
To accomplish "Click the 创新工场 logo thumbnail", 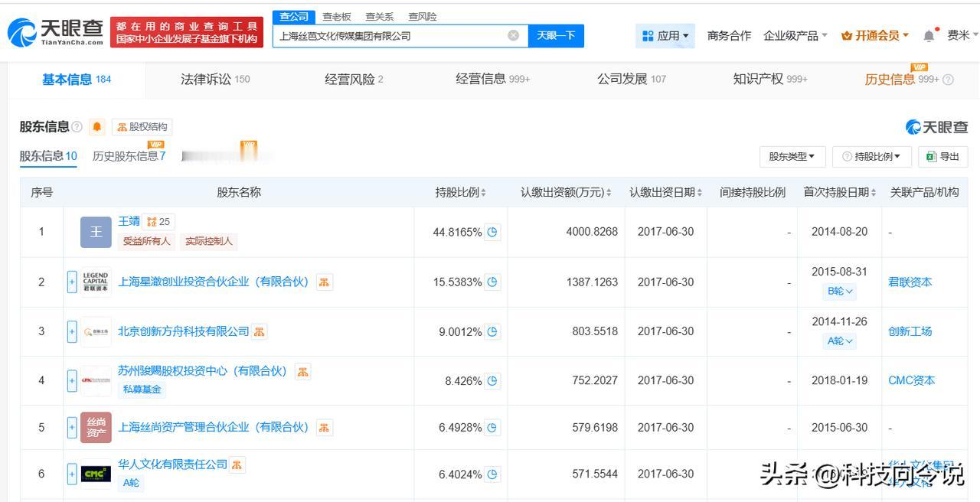I will (x=96, y=331).
